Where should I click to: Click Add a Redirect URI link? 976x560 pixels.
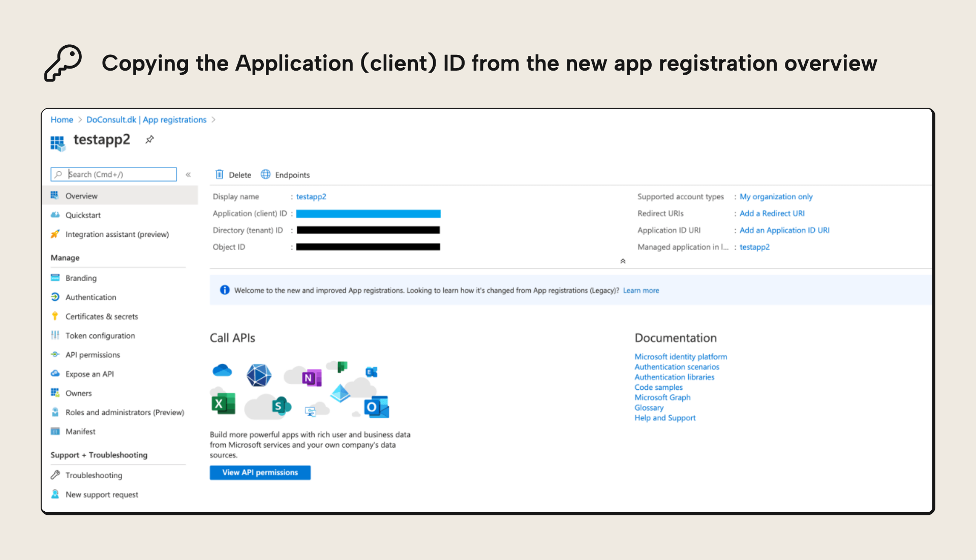click(x=772, y=213)
